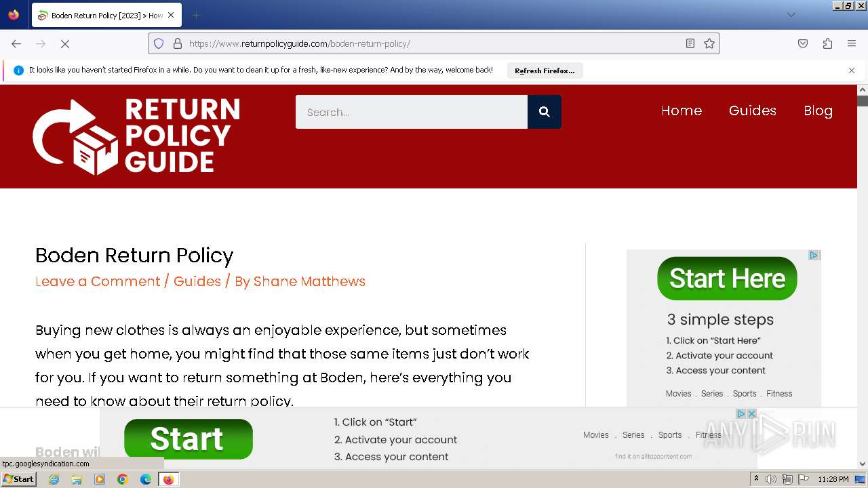Click the AdChoices icon on sidebar ad
Image resolution: width=868 pixels, height=488 pixels.
814,256
